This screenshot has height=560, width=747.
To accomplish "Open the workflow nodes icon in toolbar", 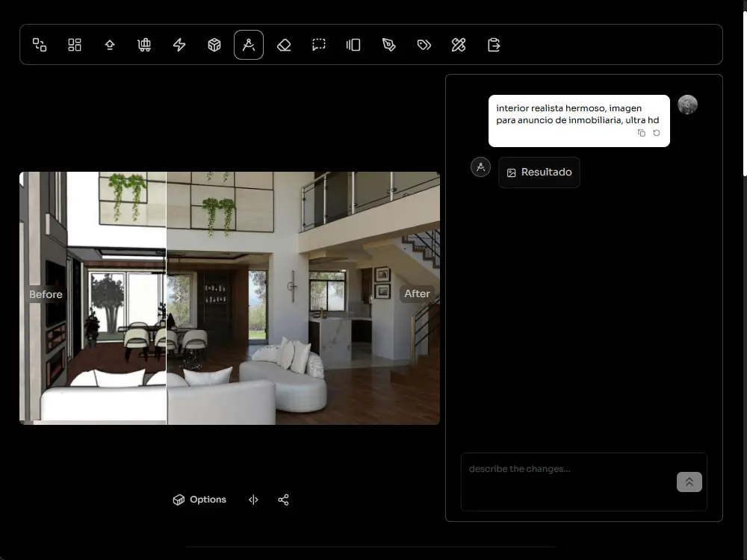I will (40, 45).
